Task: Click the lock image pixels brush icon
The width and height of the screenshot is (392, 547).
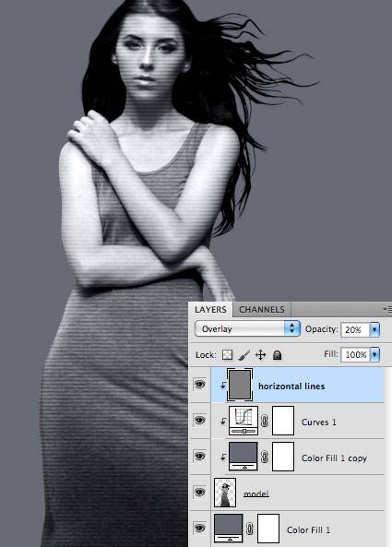Action: [244, 355]
